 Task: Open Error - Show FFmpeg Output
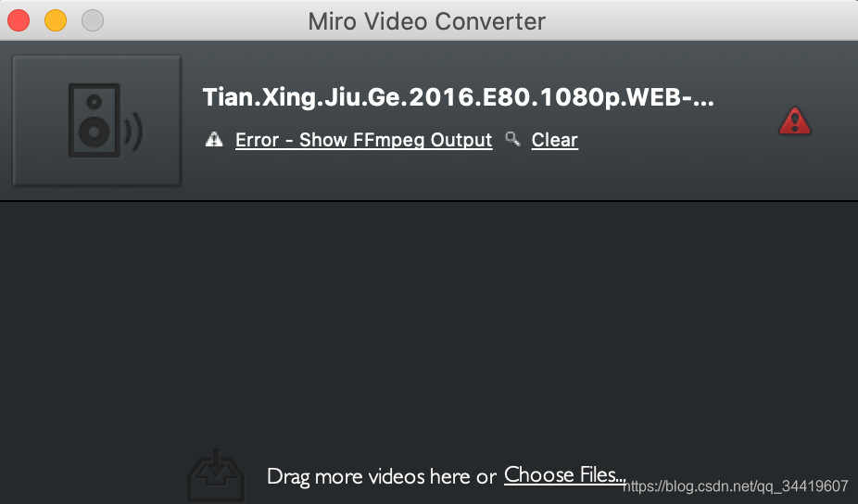pyautogui.click(x=364, y=140)
